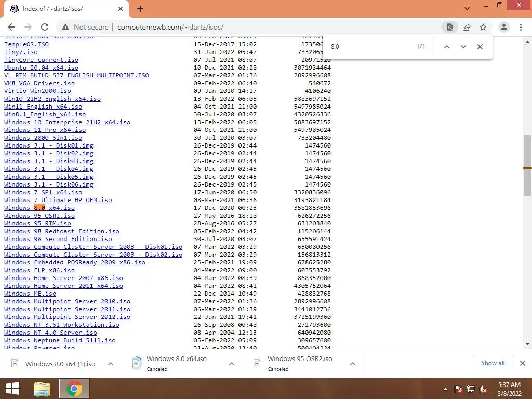Open Windows Neptune Build 5111.iso
This screenshot has height=399, width=532.
coord(60,341)
